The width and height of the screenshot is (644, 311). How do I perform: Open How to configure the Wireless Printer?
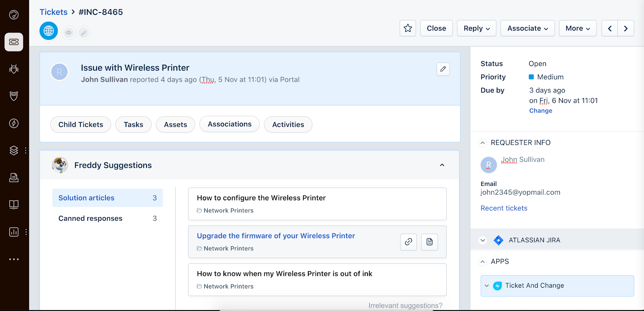261,198
